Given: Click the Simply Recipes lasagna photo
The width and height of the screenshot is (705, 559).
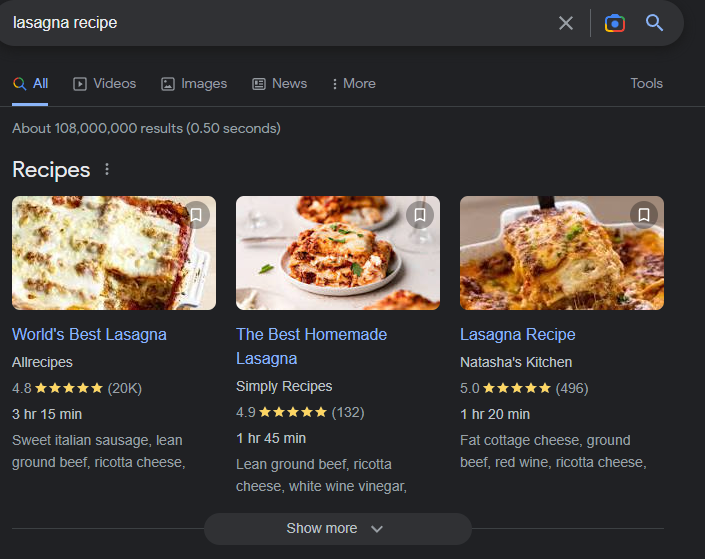Looking at the screenshot, I should pos(338,253).
